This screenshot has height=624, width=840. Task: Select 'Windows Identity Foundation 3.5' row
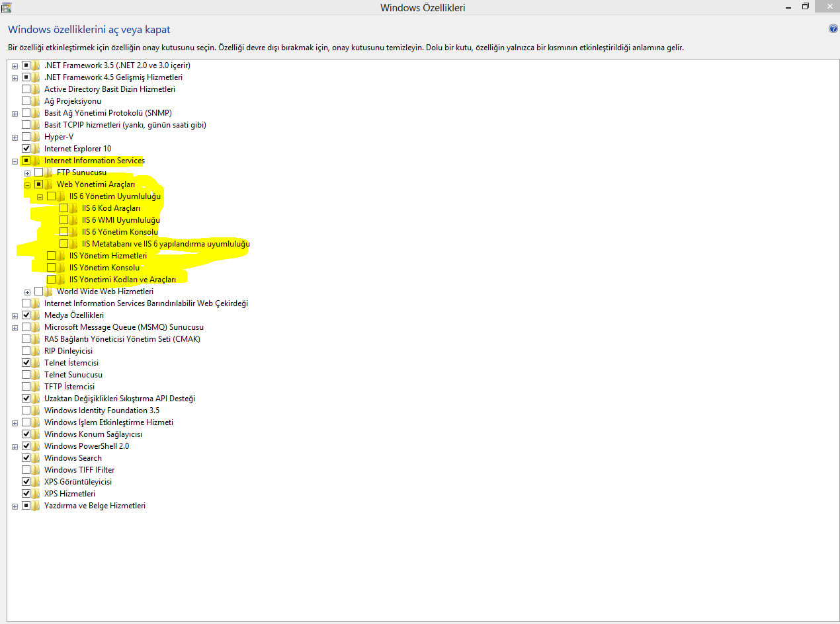tap(102, 410)
